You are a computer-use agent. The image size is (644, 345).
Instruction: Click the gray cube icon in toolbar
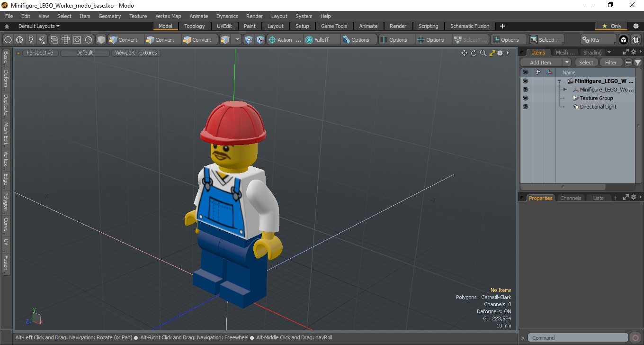(101, 40)
